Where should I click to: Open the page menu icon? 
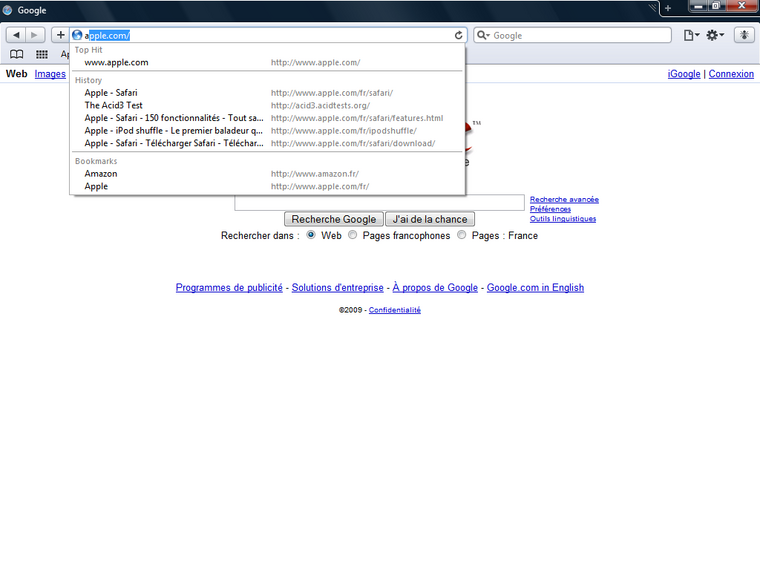click(691, 35)
